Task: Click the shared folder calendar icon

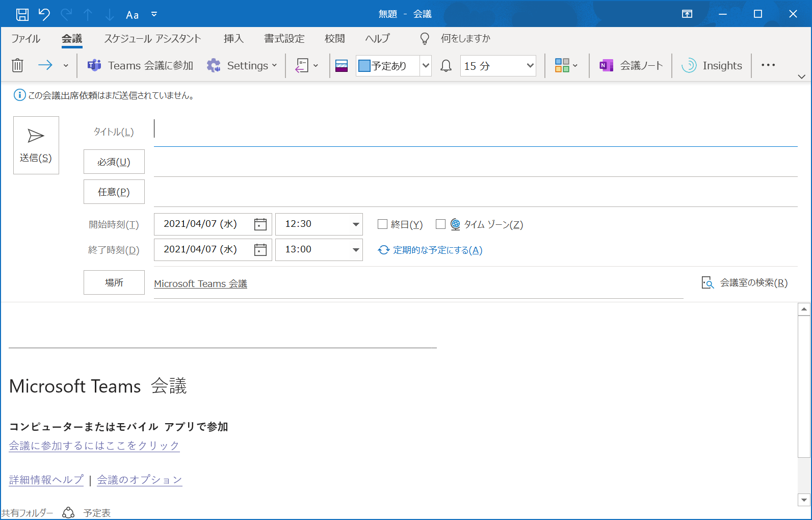Action: point(68,512)
